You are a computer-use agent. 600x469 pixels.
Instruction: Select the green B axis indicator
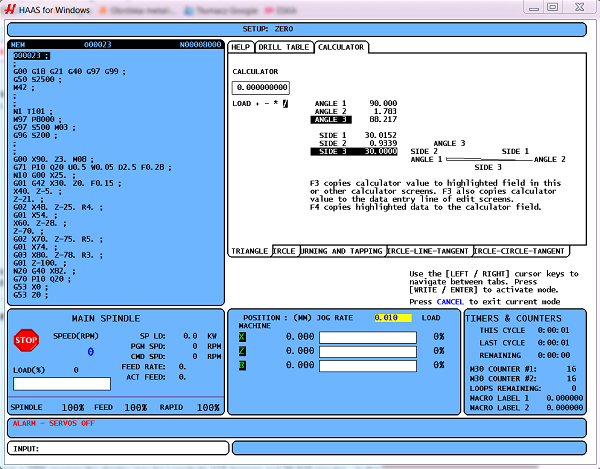[242, 365]
